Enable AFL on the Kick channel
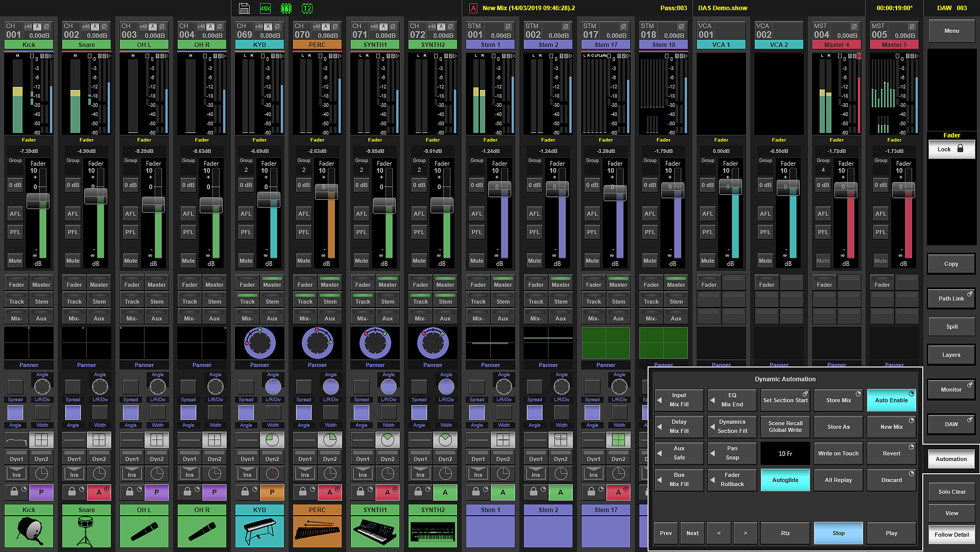 [x=14, y=213]
